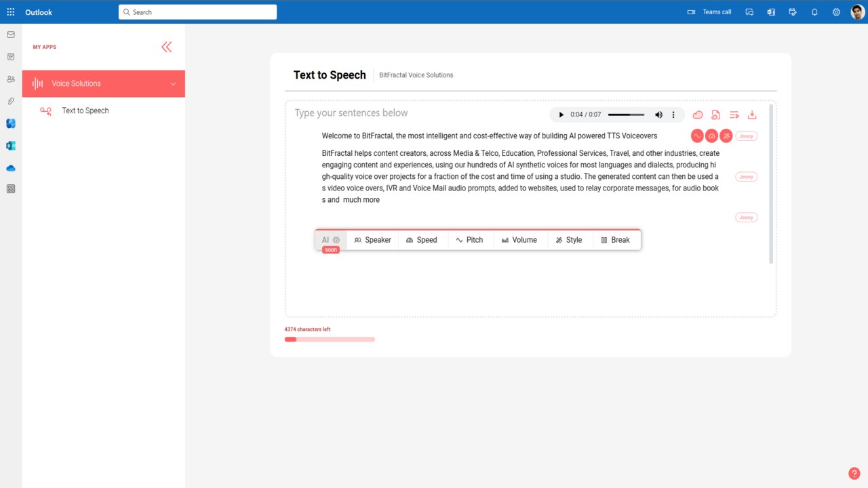Open My Day calendar-check icon
Screen dimensions: 868x488
click(x=793, y=12)
